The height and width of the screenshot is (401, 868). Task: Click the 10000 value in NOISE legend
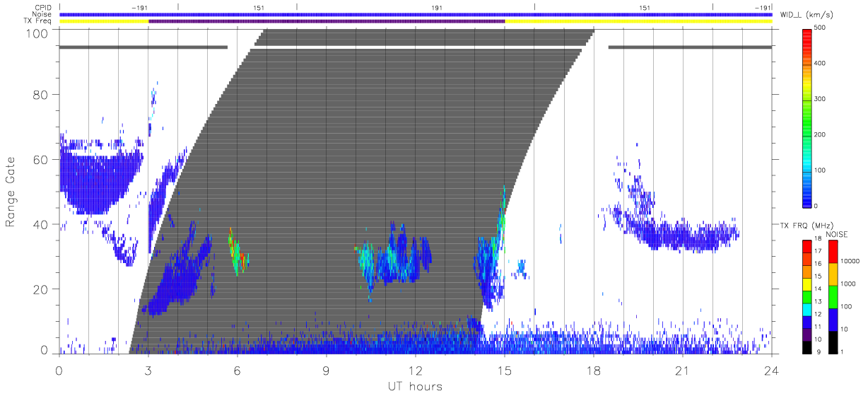[x=849, y=262]
